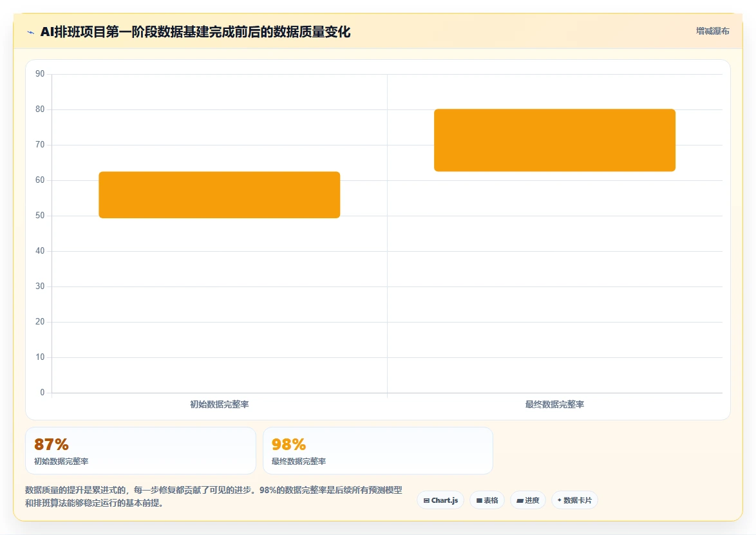Click x-axis label 最终数据完整率

pos(554,404)
